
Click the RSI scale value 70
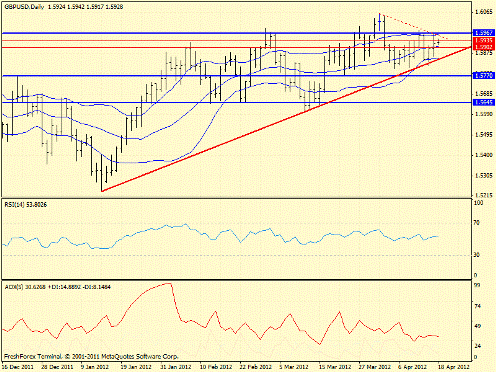click(477, 223)
